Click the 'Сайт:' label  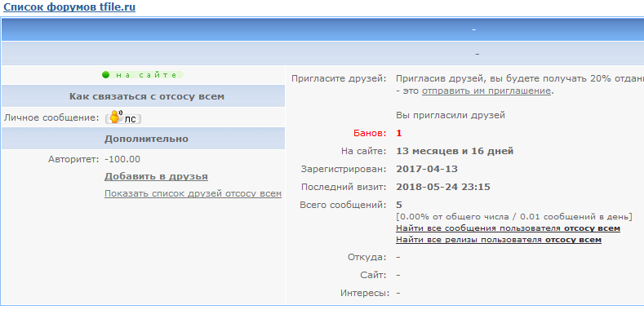point(373,275)
